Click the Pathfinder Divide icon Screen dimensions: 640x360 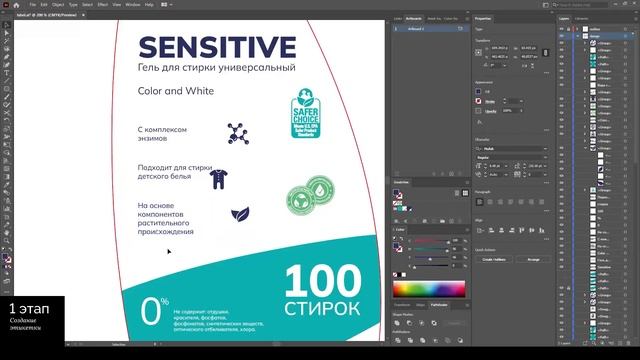pyautogui.click(x=398, y=340)
